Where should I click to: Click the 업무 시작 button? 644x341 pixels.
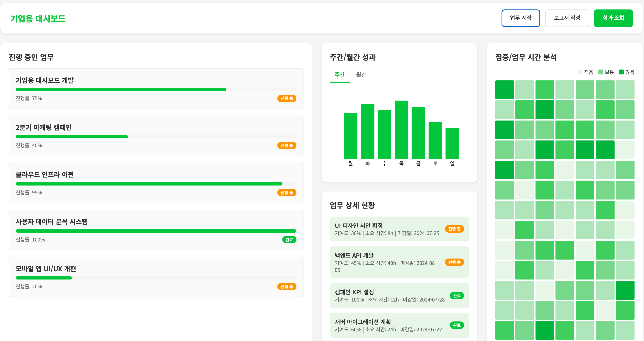(x=520, y=18)
